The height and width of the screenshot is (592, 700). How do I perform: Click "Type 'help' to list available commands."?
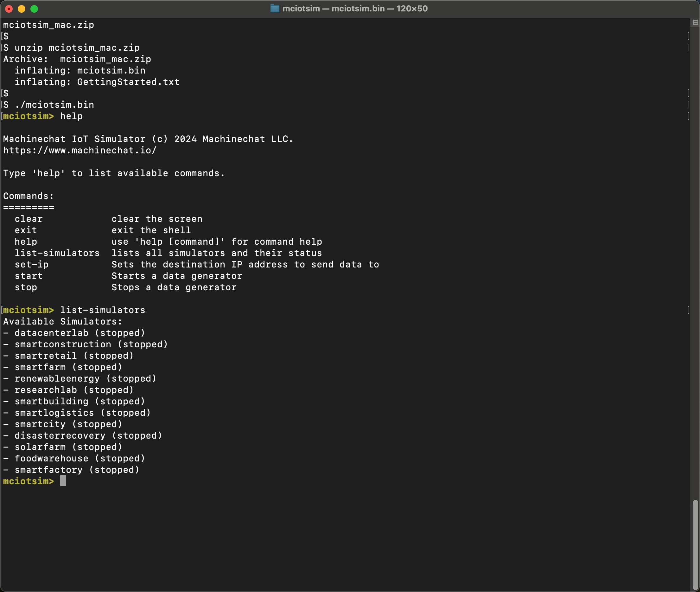(x=114, y=173)
